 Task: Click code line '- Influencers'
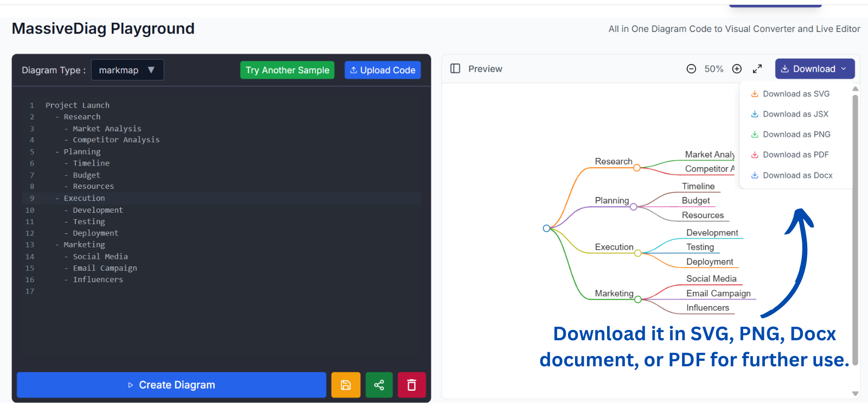coord(93,280)
